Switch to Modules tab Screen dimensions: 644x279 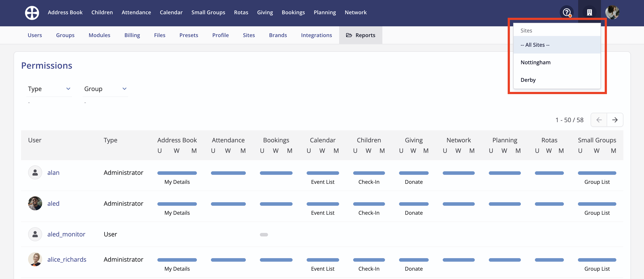coord(99,35)
